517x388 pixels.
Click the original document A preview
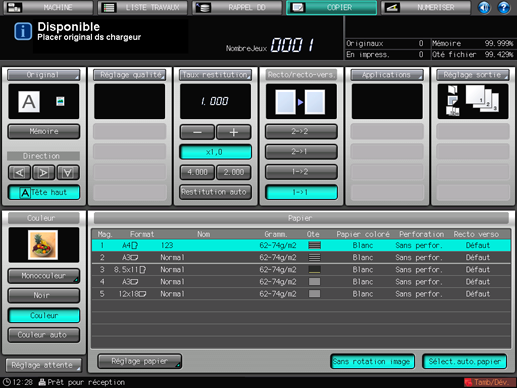coord(29,102)
